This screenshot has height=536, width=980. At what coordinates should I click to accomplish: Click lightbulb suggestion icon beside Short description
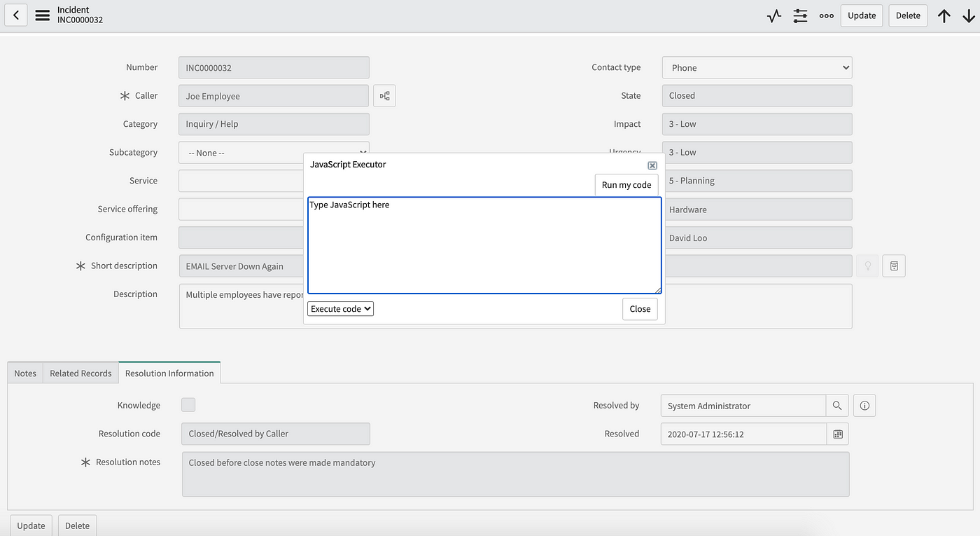867,266
